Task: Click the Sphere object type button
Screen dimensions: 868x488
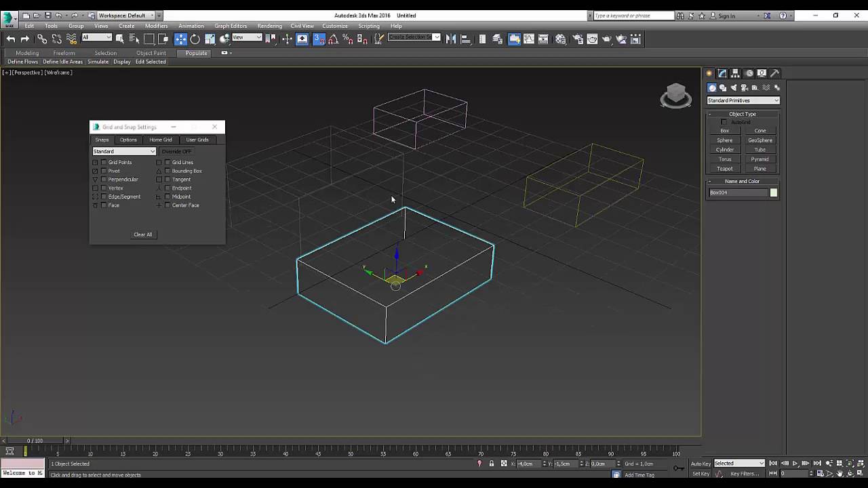Action: point(725,140)
